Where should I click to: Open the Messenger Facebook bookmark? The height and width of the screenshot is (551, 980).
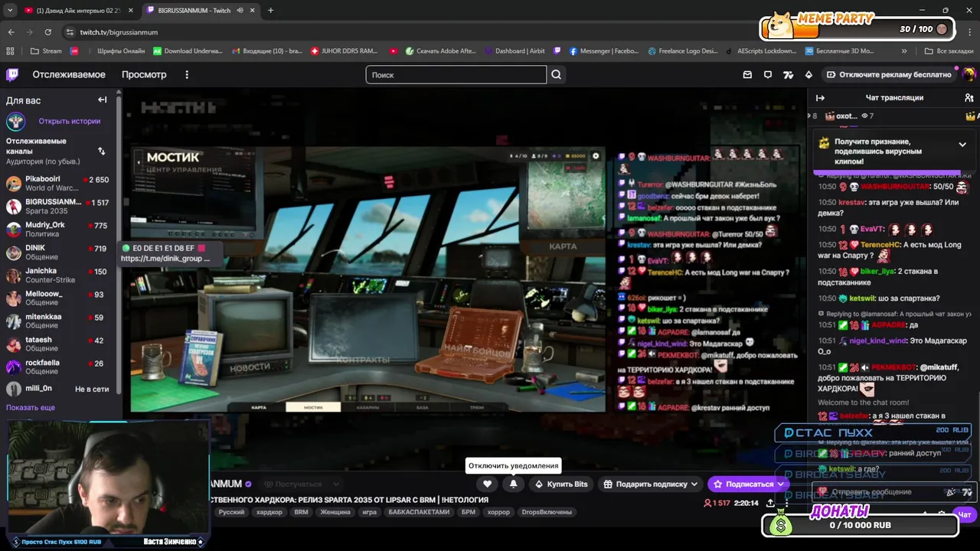click(603, 51)
